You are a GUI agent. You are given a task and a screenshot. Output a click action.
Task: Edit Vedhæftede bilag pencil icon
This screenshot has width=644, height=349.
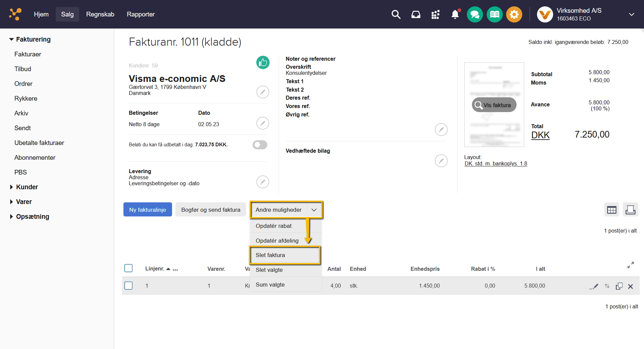pos(441,161)
